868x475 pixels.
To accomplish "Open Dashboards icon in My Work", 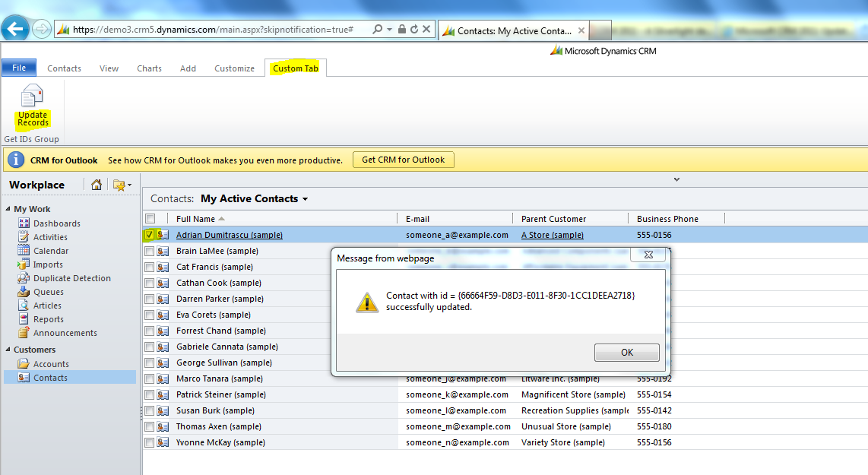I will click(24, 223).
